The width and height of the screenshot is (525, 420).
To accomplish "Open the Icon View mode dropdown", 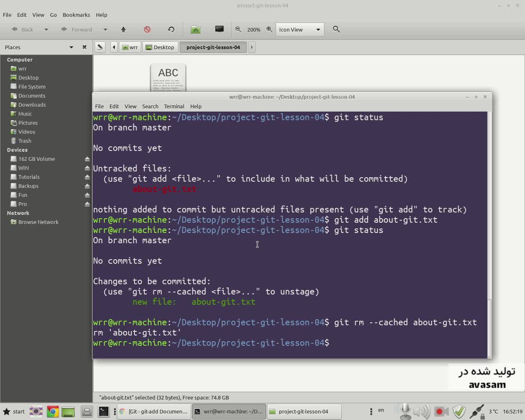I will [300, 30].
